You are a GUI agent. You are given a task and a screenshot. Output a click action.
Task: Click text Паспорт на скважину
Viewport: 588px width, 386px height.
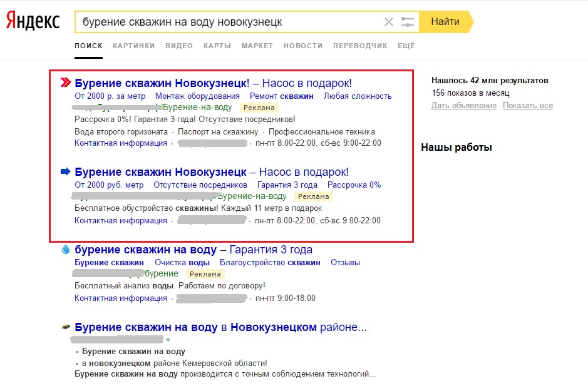pyautogui.click(x=218, y=132)
